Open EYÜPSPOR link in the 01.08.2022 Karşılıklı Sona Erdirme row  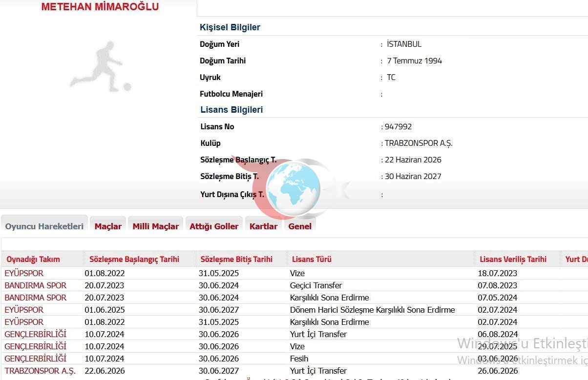point(24,322)
